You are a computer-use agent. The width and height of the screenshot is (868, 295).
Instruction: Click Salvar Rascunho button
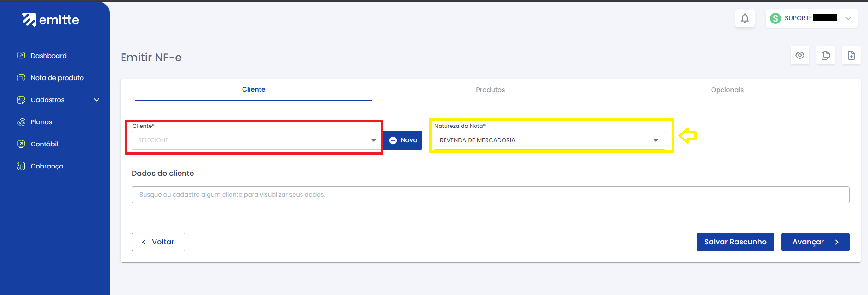point(735,242)
